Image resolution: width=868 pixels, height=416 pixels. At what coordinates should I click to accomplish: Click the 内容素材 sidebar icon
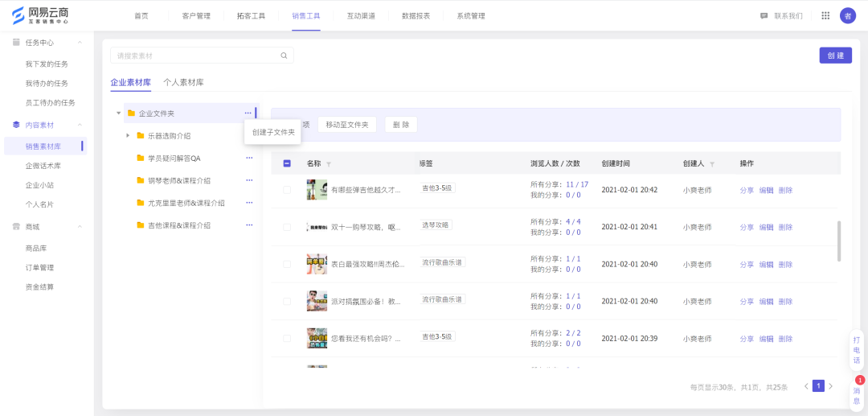click(16, 125)
